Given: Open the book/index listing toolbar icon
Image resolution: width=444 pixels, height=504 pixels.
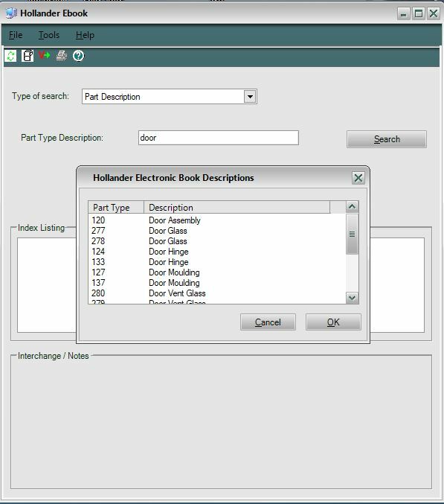Looking at the screenshot, I should [28, 56].
